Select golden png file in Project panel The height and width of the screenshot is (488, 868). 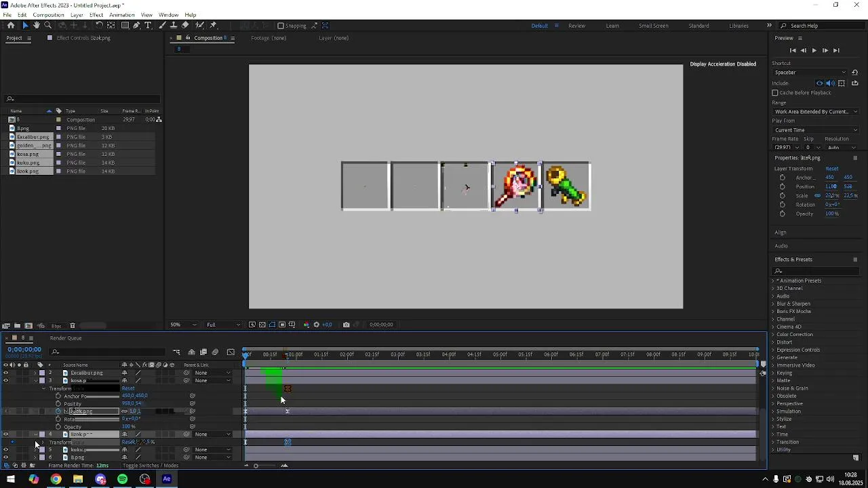pos(34,146)
